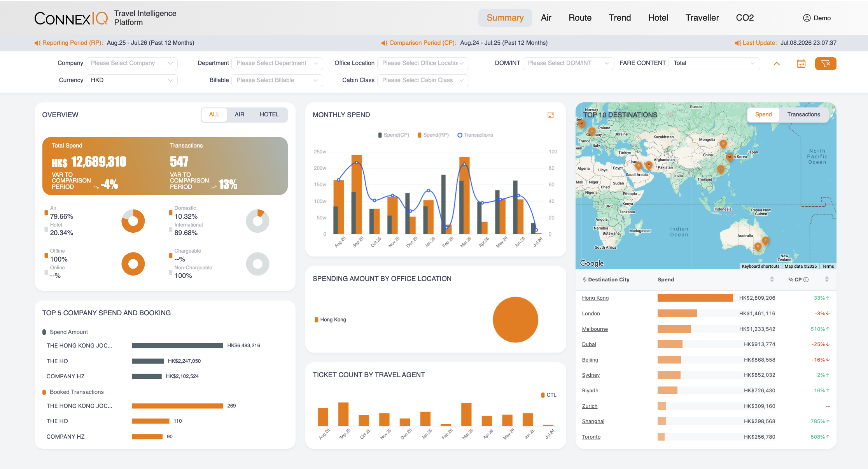Click the % CP info icon
This screenshot has height=469, width=868.
(806, 279)
